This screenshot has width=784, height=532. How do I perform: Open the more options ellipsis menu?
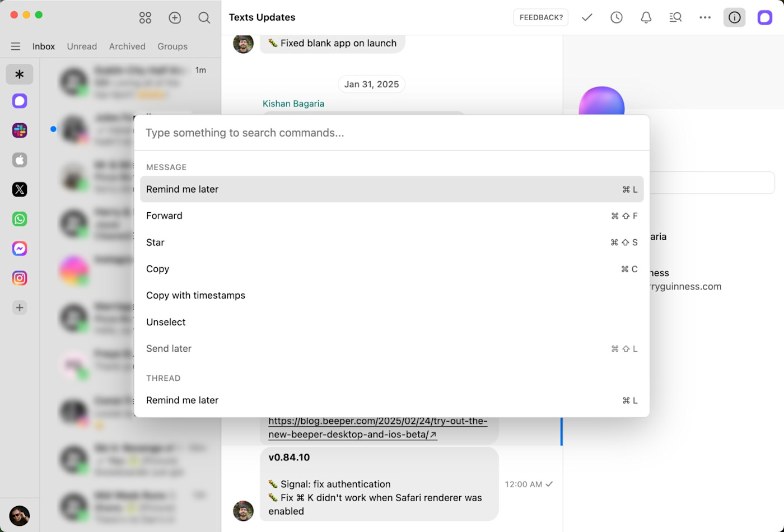pyautogui.click(x=705, y=17)
